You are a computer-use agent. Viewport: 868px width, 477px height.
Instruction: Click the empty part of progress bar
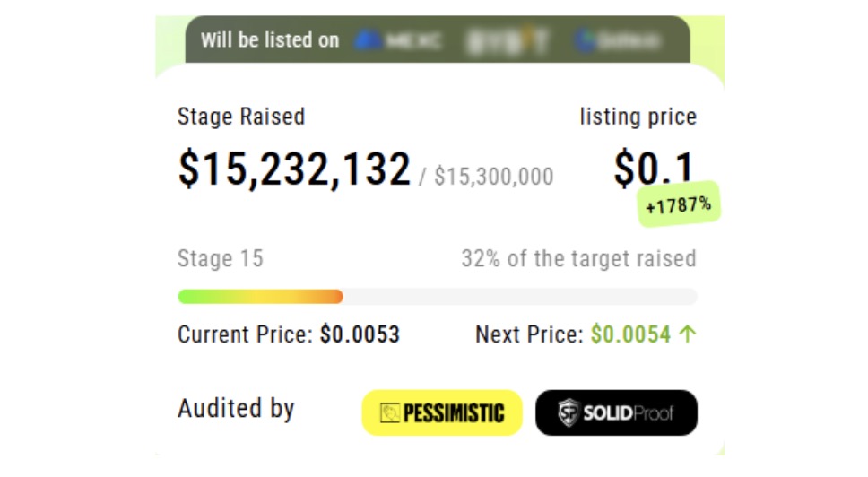520,297
